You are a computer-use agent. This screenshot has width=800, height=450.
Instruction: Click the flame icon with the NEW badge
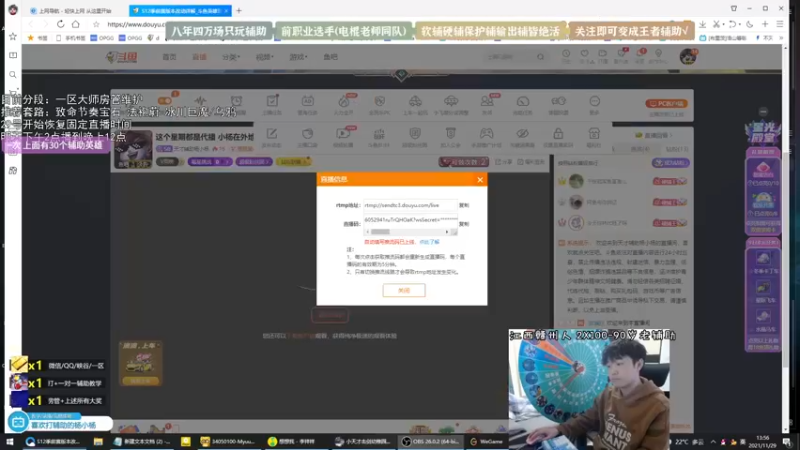[343, 101]
